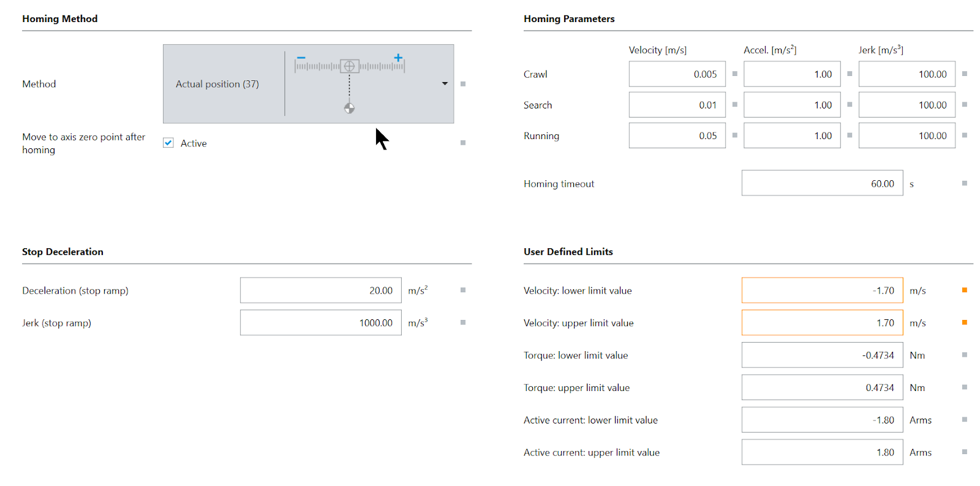Viewport: 980px width, 486px height.
Task: Click the orange marker beside Velocity upper limit
Action: pyautogui.click(x=965, y=322)
